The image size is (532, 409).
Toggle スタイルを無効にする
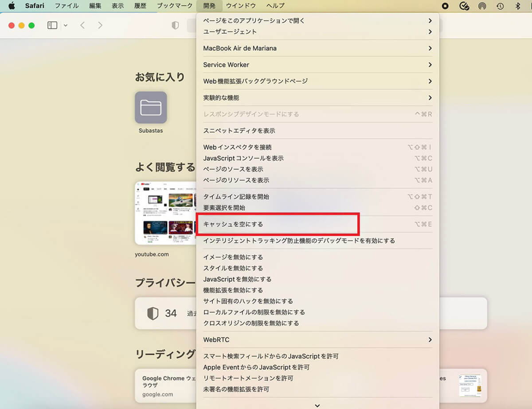tap(318, 268)
